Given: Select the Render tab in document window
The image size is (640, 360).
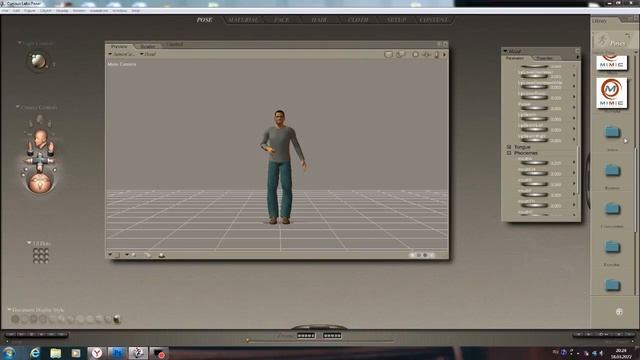Looking at the screenshot, I should [148, 46].
